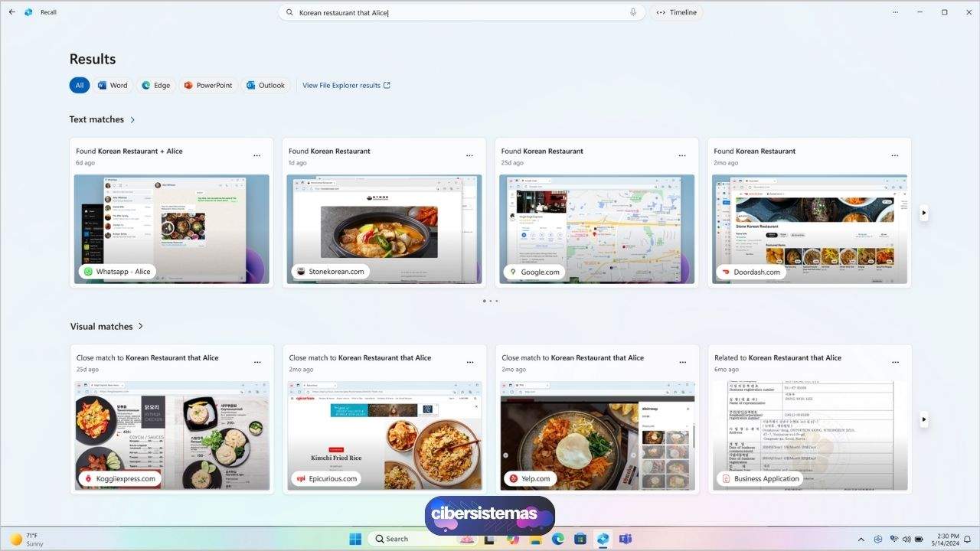
Task: Open the Koggiiexpress.com menu snapshot
Action: pos(172,435)
